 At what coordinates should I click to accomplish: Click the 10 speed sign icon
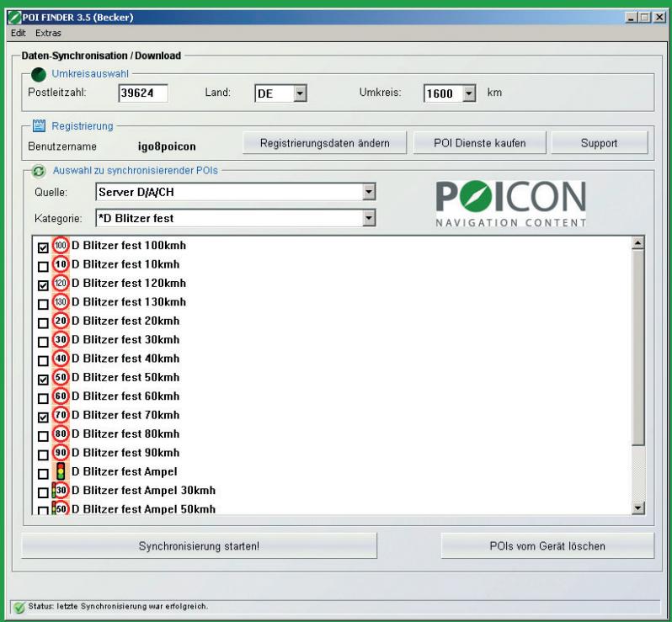click(61, 264)
